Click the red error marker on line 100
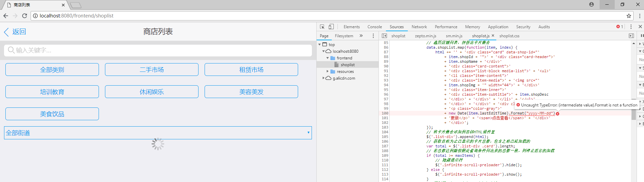 pyautogui.click(x=558, y=113)
